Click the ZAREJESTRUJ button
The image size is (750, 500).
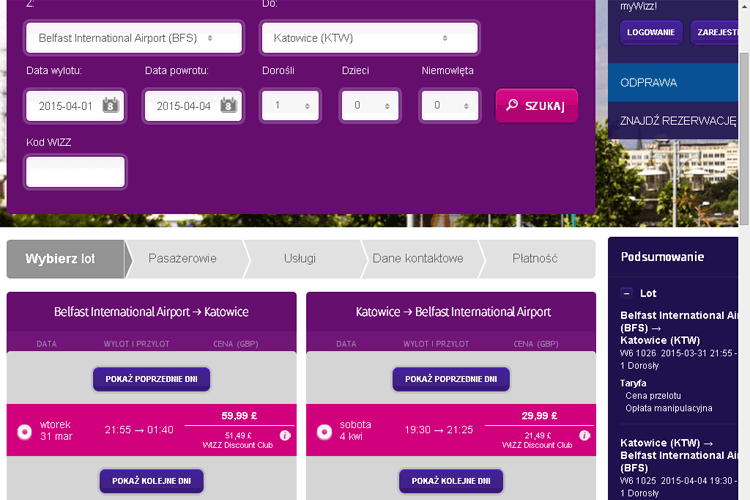pos(715,32)
